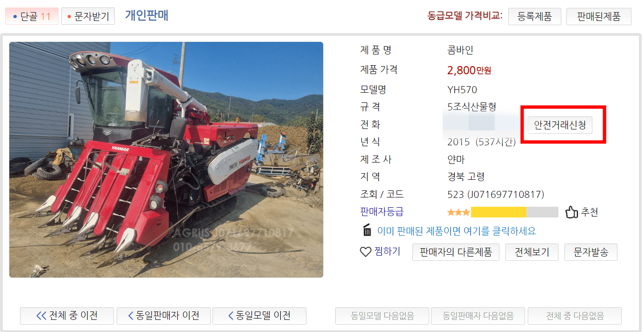Click the trash bin sold-item icon

(x=367, y=230)
